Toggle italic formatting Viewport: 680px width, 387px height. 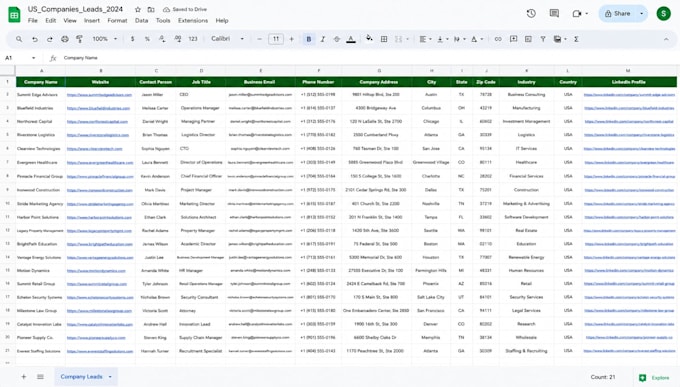(323, 39)
